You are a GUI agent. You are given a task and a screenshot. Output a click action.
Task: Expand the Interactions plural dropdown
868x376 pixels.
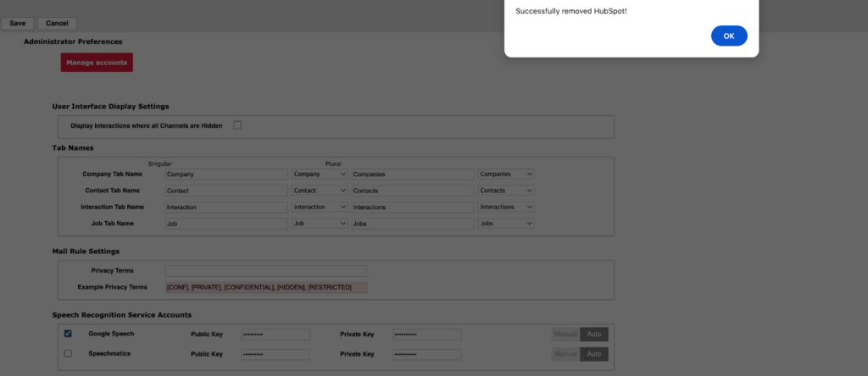(506, 207)
